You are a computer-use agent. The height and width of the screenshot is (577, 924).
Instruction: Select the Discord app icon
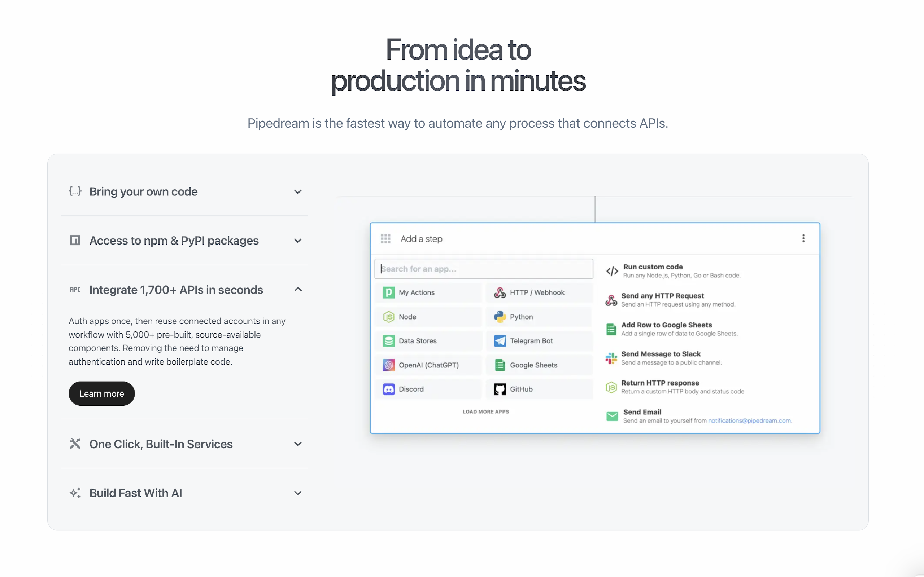(389, 389)
